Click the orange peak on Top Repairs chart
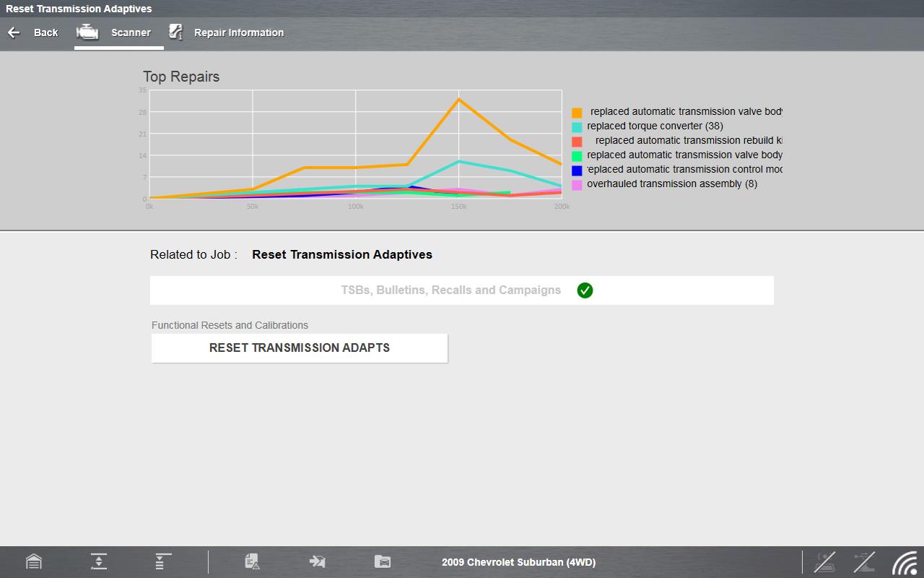Viewport: 924px width, 578px height. click(x=458, y=99)
